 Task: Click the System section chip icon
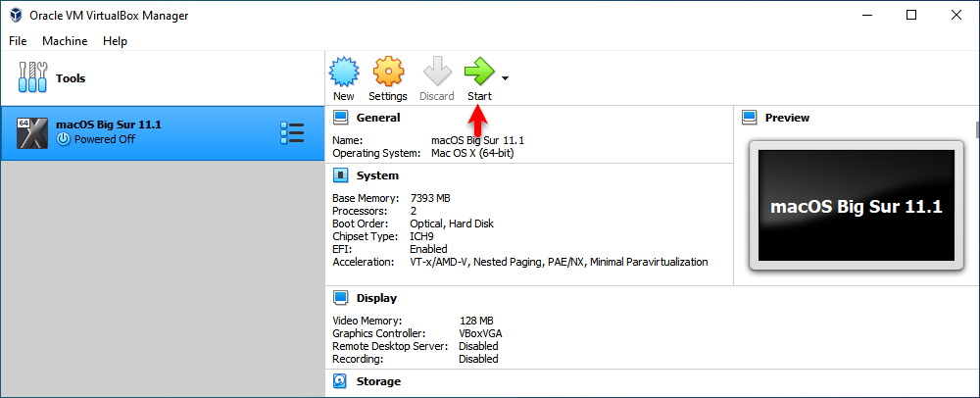coord(341,175)
